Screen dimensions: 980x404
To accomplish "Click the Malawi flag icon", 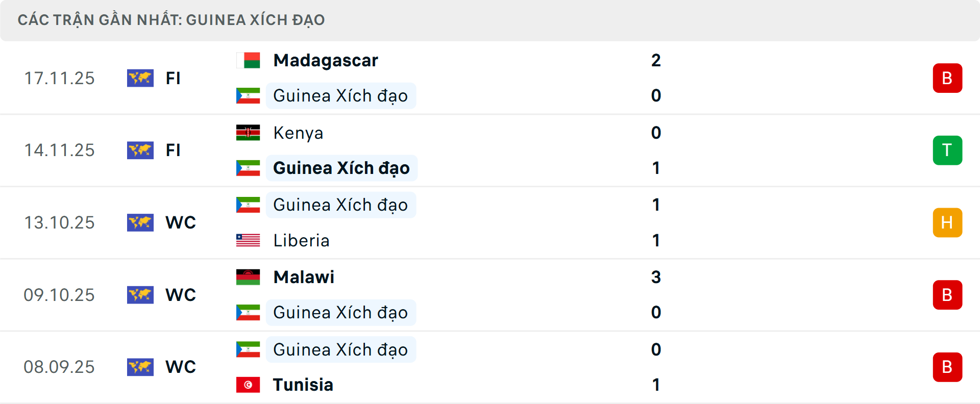I will tap(248, 277).
